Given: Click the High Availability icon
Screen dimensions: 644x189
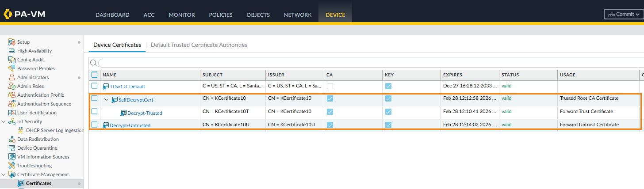Looking at the screenshot, I should coord(12,51).
